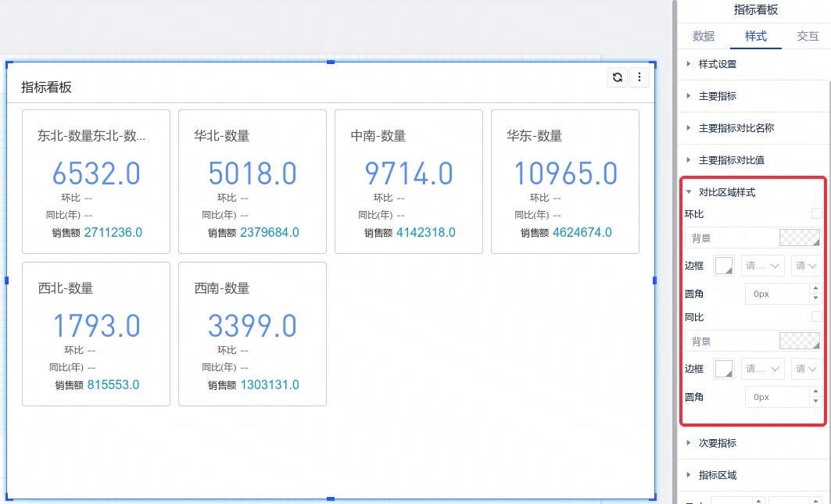Open 同比 background color swatch
This screenshot has width=831, height=504.
coord(799,341)
